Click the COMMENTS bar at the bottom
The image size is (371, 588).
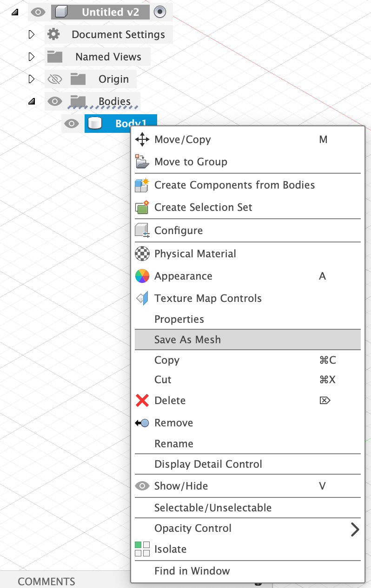tap(46, 581)
